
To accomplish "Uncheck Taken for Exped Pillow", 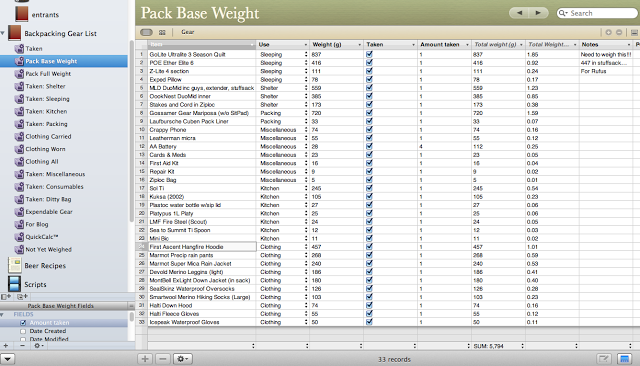I will 369,80.
